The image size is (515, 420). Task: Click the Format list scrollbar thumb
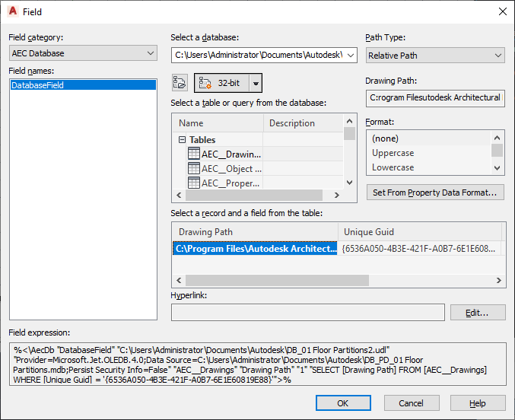coord(498,150)
